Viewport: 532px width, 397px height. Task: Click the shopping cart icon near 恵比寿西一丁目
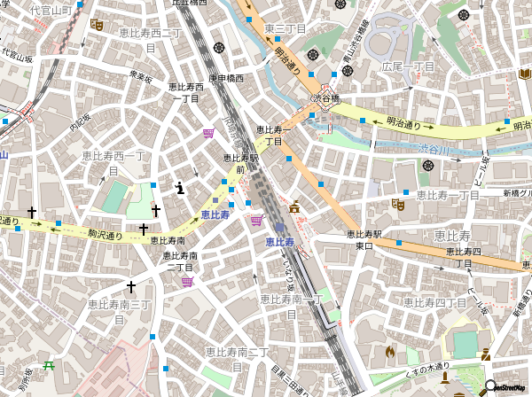[208, 133]
